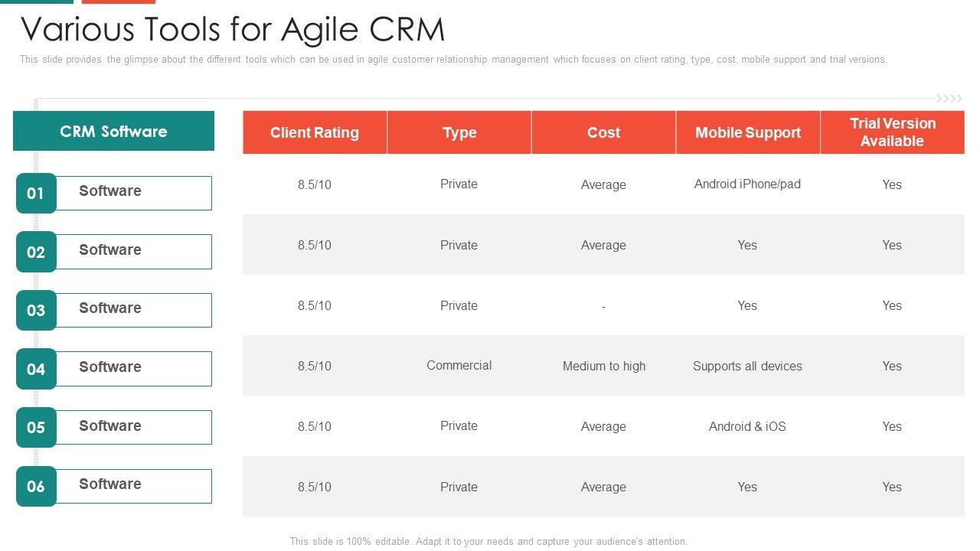Image resolution: width=980 pixels, height=551 pixels.
Task: Click the Supports all devices cell
Action: [x=747, y=366]
